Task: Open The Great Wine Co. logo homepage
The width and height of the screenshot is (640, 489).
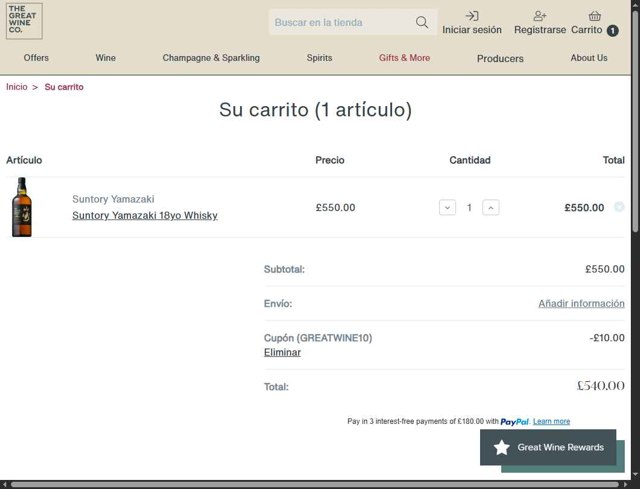Action: click(x=24, y=21)
